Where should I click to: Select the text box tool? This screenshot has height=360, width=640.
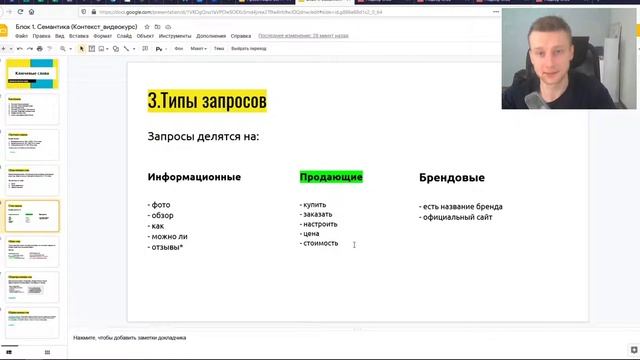point(92,49)
